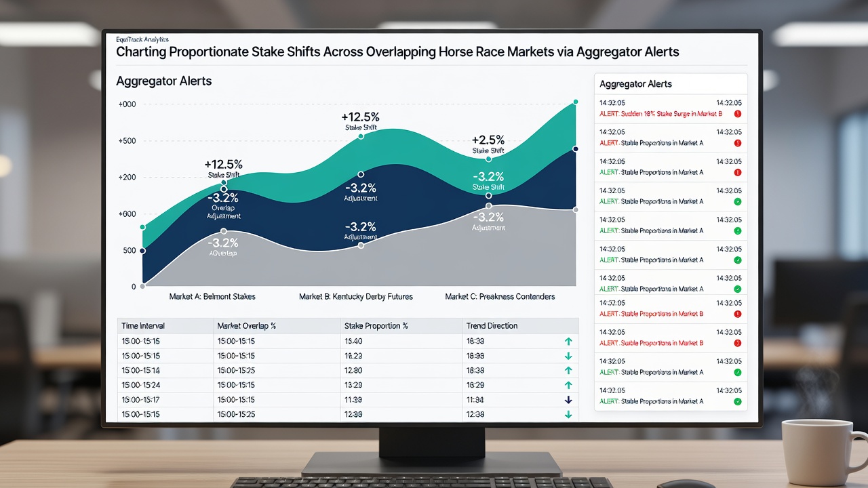868x488 pixels.
Task: Click the dark down arrow in the 15:00-15:17 row
Action: pos(568,400)
